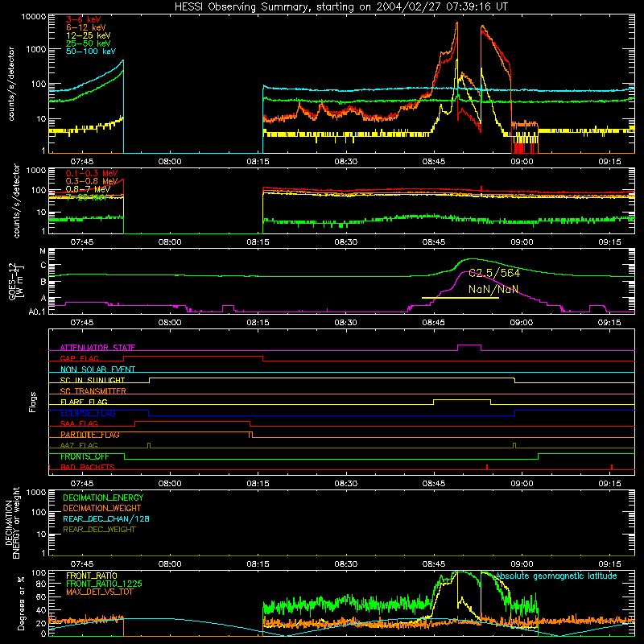Click the raised flare flag step
The height and width of the screenshot is (644, 644).
[x=462, y=399]
